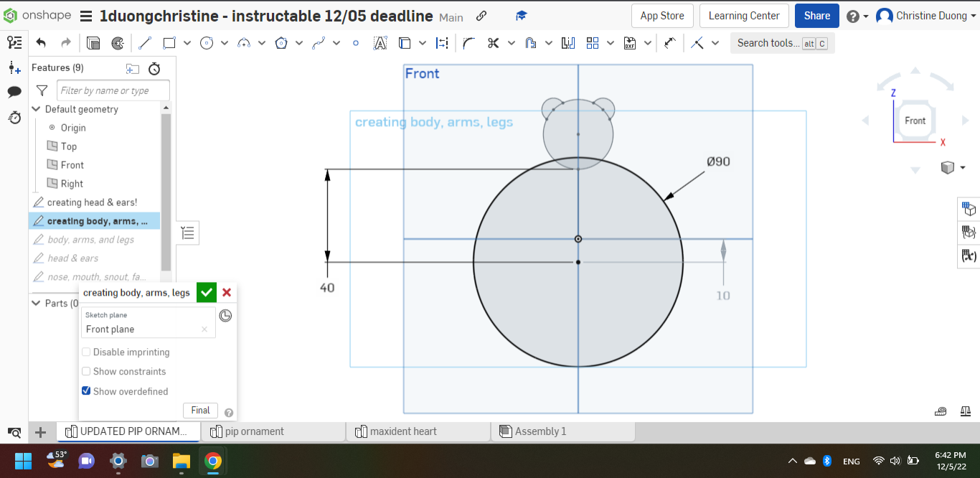The image size is (980, 478).
Task: Click the Main branch link
Action: point(451,17)
